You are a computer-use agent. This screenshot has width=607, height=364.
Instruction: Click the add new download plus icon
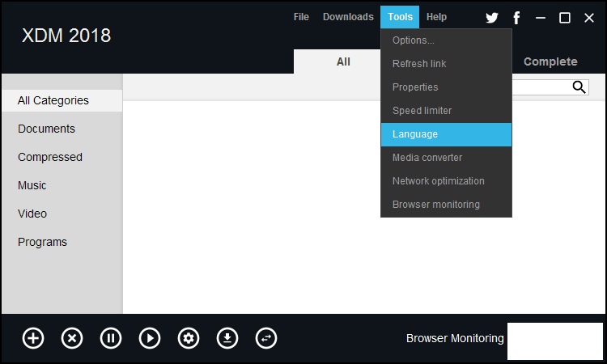(33, 338)
